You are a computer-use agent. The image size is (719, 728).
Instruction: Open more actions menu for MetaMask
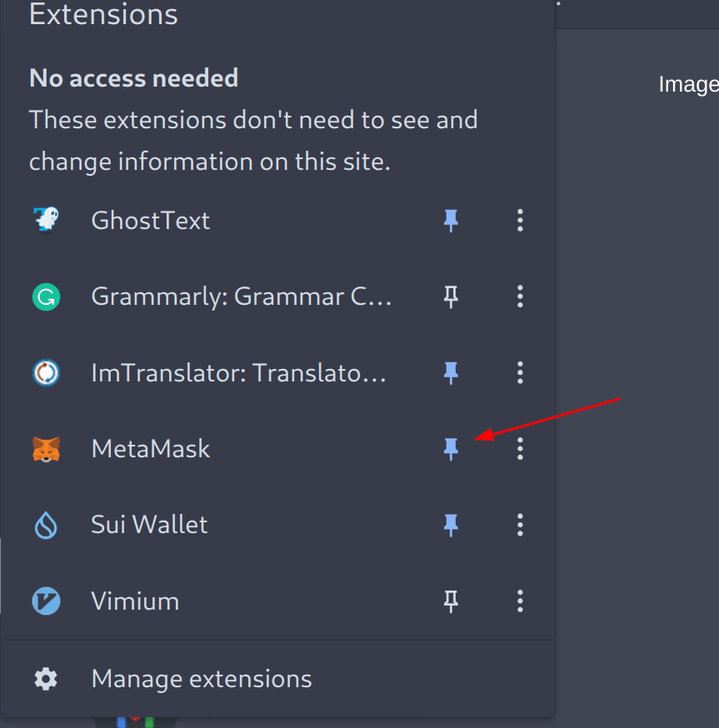coord(520,449)
